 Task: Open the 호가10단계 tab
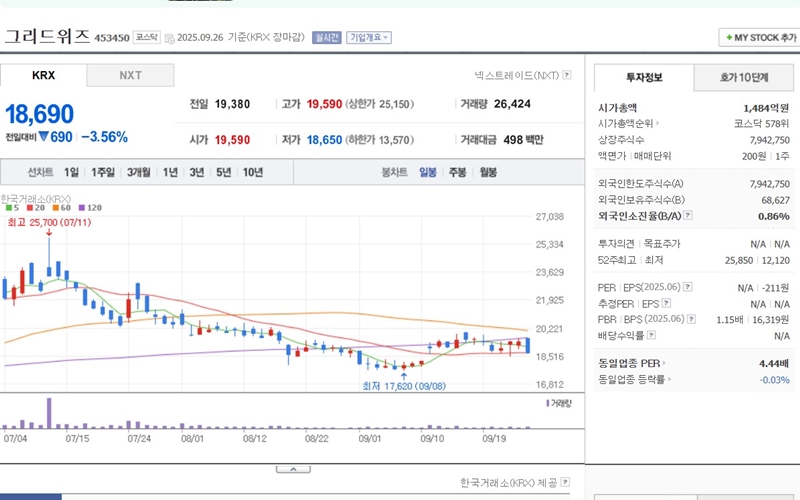[x=744, y=78]
